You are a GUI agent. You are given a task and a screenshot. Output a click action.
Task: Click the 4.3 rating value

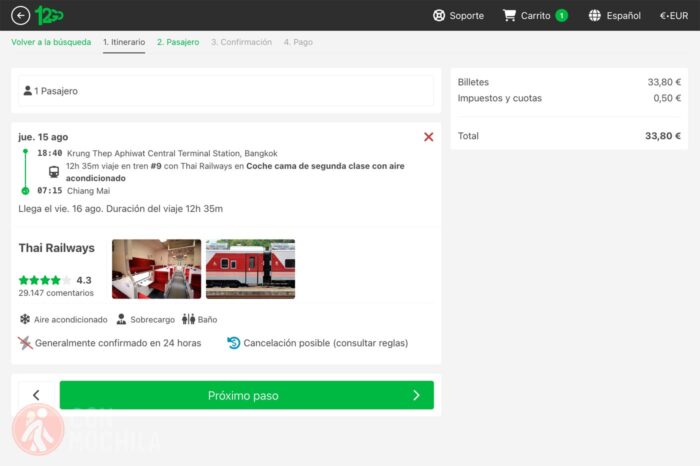pyautogui.click(x=84, y=280)
